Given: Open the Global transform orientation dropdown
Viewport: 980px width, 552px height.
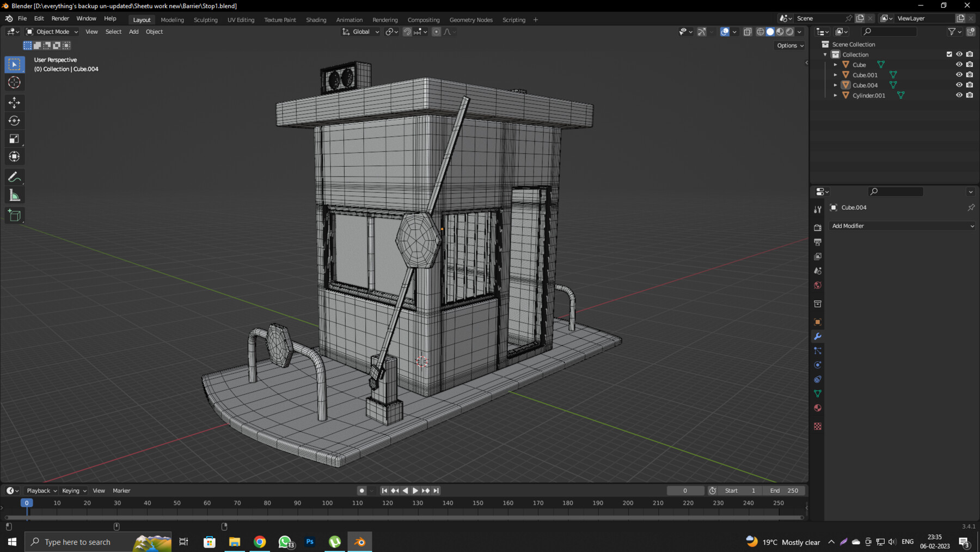Looking at the screenshot, I should pos(359,32).
